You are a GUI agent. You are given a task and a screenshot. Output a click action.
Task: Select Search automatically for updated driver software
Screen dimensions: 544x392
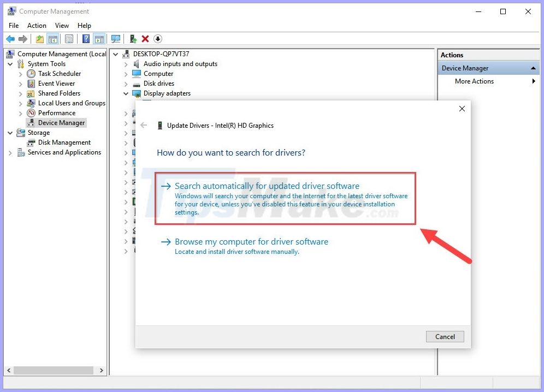point(268,186)
